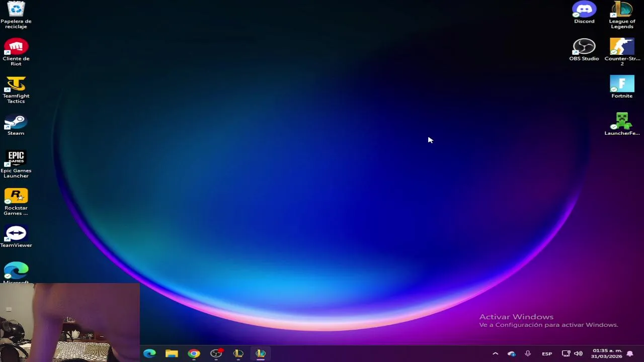Click the League of Legends desktop shortcut

(622, 15)
